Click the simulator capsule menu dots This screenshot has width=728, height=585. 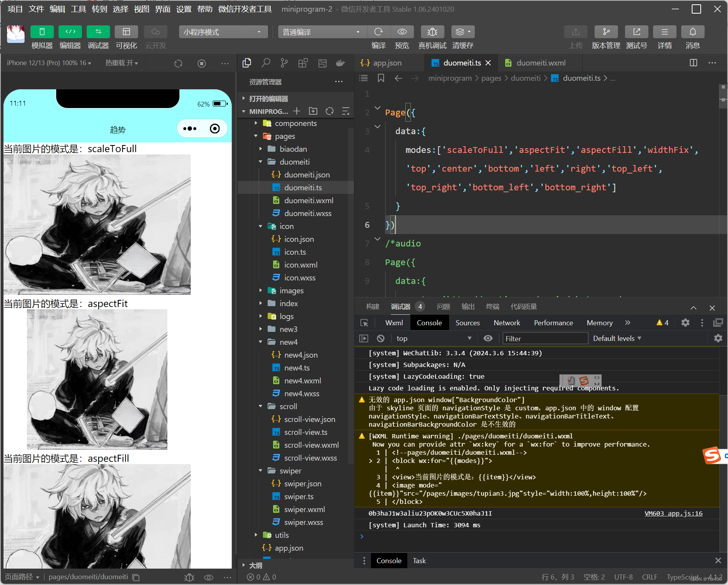[x=190, y=129]
